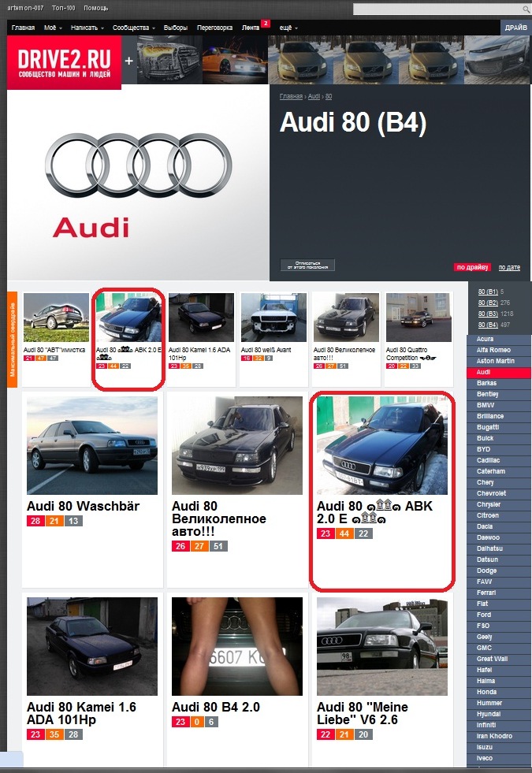Open the Audi 80 "Meine Liebe" V6 2.6 photo
This screenshot has width=532, height=773.
tap(382, 646)
